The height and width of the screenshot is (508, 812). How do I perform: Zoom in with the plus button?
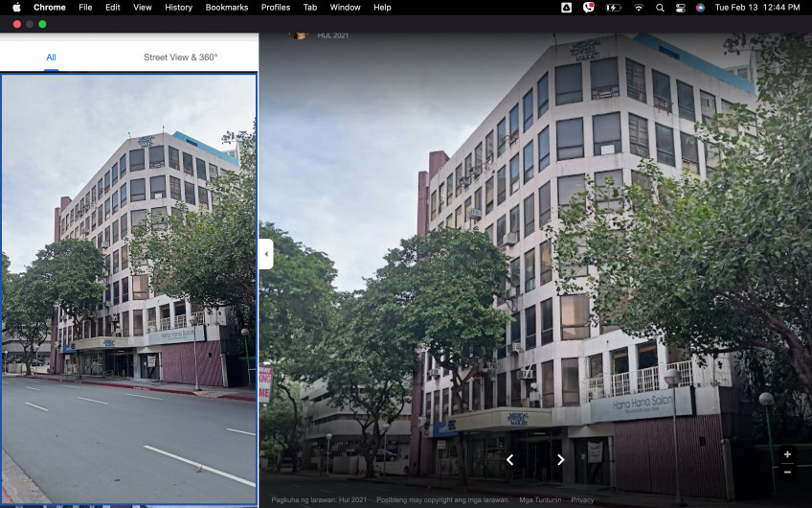tap(787, 454)
